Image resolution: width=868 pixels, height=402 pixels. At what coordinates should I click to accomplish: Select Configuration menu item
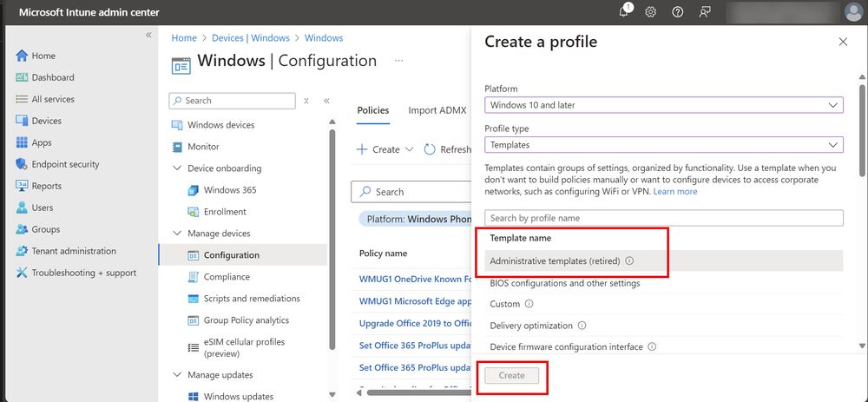(243, 255)
